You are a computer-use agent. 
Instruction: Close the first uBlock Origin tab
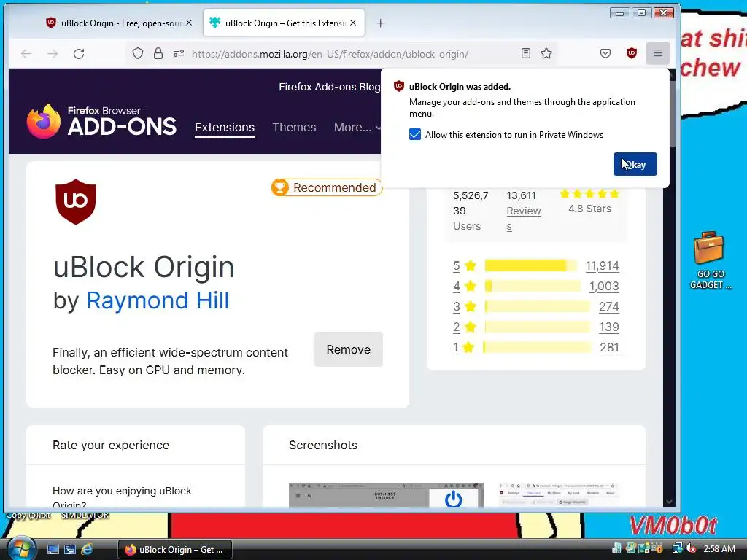pos(189,23)
